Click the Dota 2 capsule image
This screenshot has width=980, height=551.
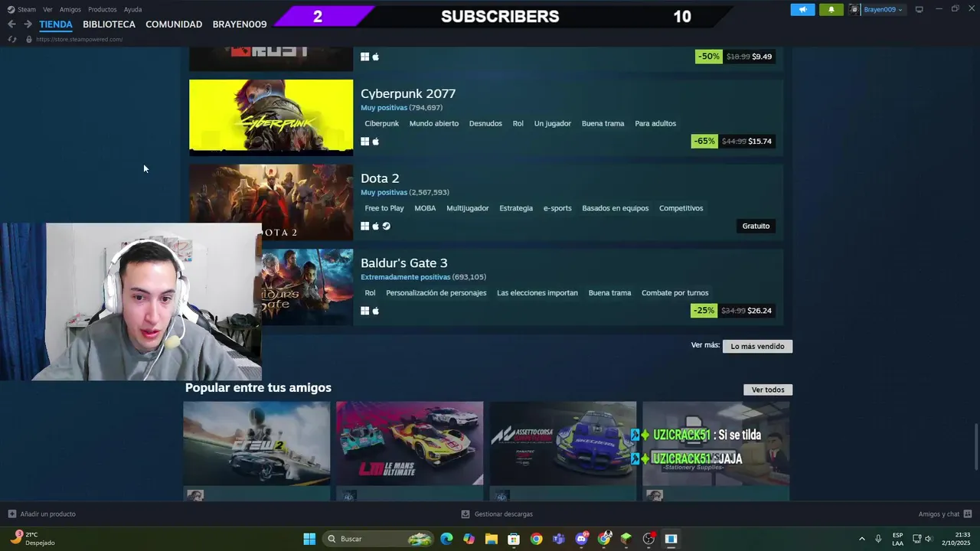tap(271, 202)
